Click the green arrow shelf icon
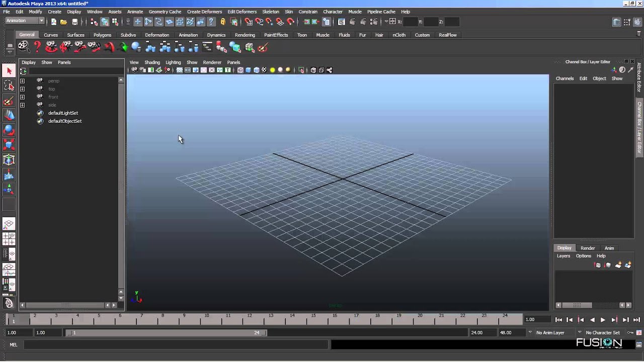The width and height of the screenshot is (644, 362). 123,47
